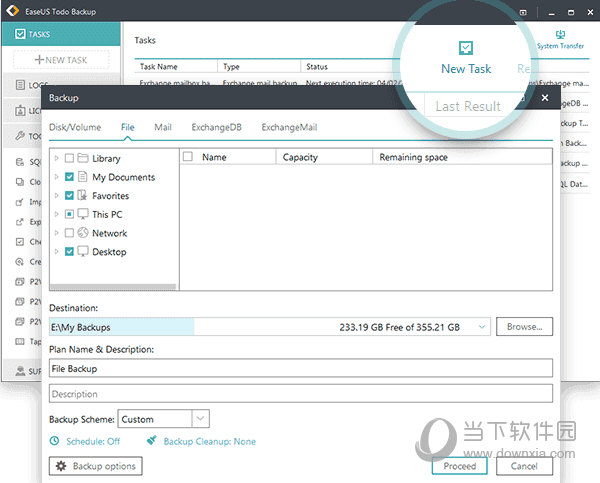Click the gear icon on Backup options

pos(61,466)
